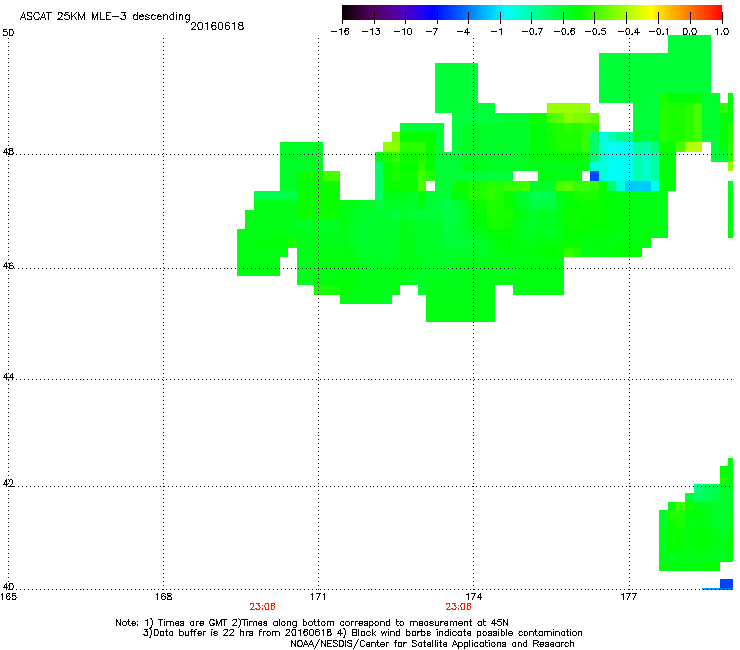Click the -0.6 color scale label
Image resolution: width=740 pixels, height=650 pixels.
564,32
